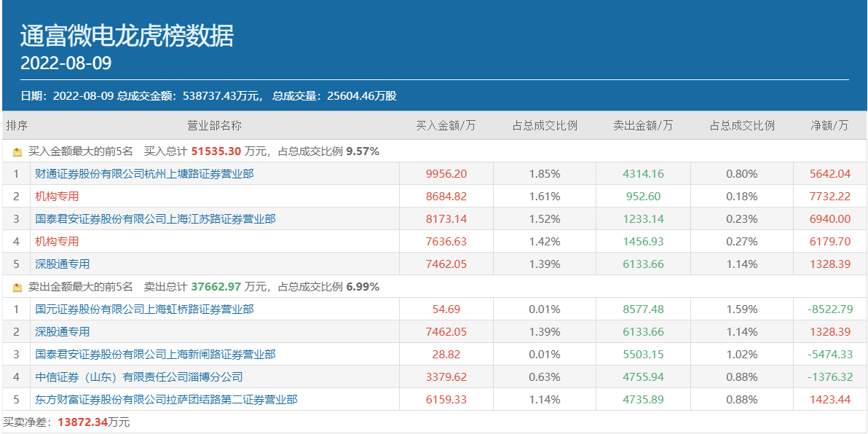Open 国元证券上海虹桥路证券营业部 link
This screenshot has height=434, width=868.
point(144,309)
